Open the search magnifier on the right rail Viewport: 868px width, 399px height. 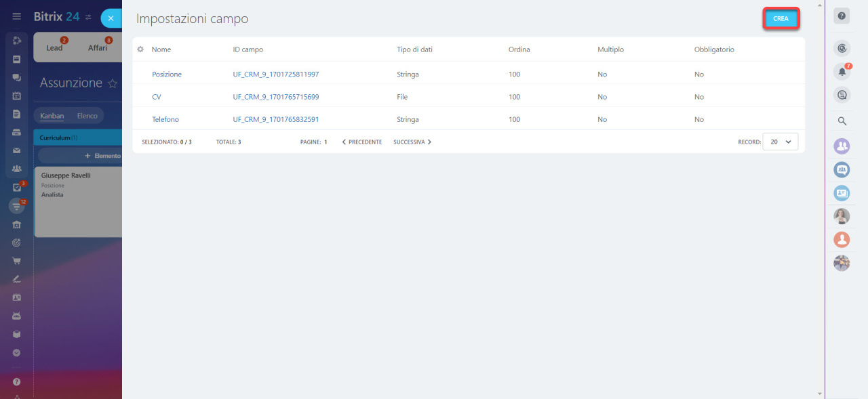pos(842,121)
